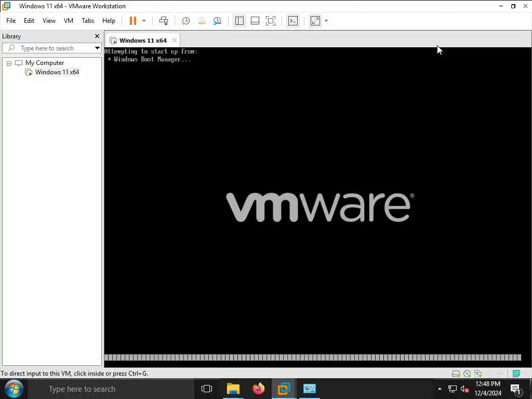The image size is (532, 399).
Task: Open the snapshot manager icon
Action: pyautogui.click(x=217, y=21)
